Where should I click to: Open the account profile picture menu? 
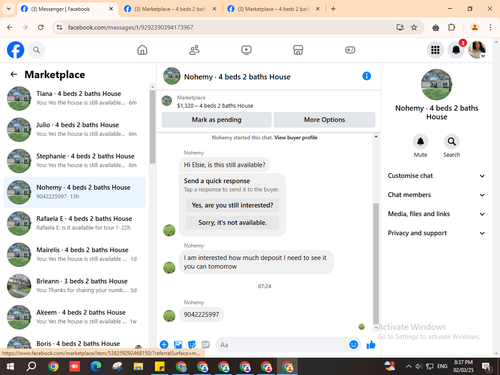point(477,50)
